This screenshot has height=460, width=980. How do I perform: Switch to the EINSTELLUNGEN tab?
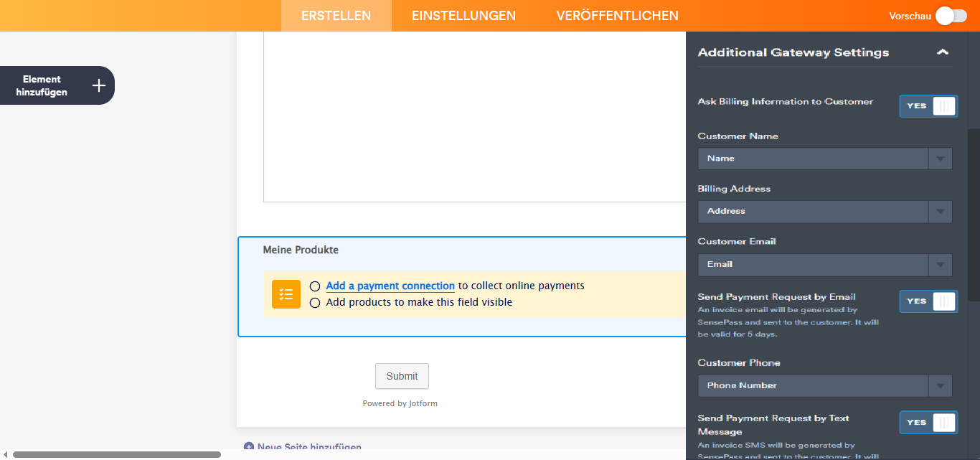click(x=463, y=15)
